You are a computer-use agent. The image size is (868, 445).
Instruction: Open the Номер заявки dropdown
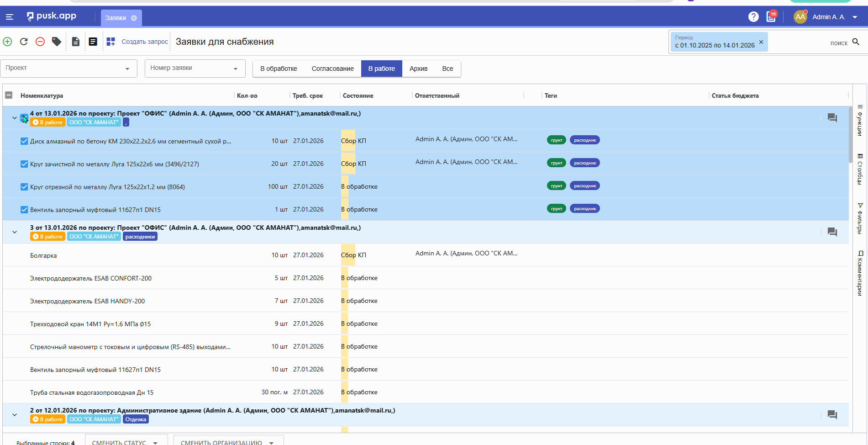195,69
